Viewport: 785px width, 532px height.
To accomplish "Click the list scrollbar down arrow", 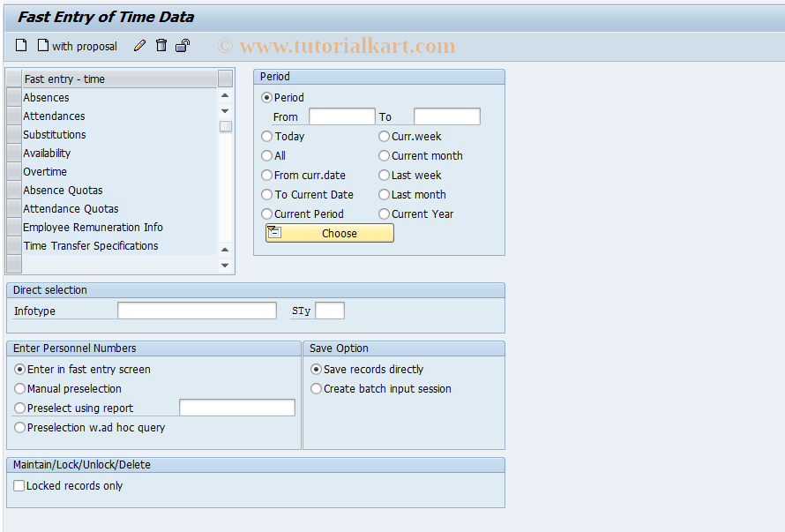I will (225, 264).
